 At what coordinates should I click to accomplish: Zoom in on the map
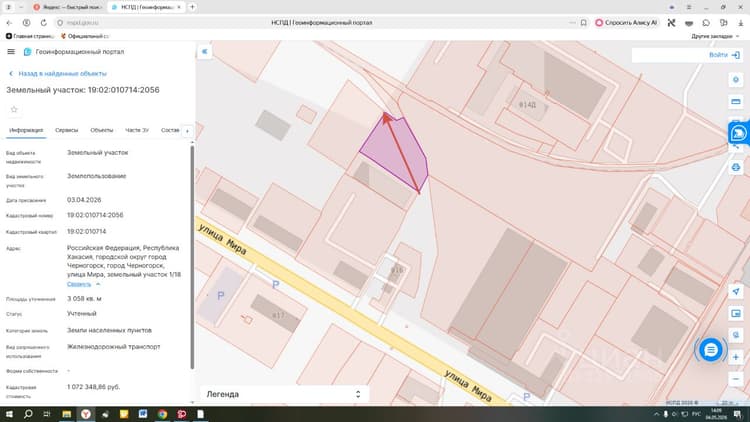click(x=736, y=357)
